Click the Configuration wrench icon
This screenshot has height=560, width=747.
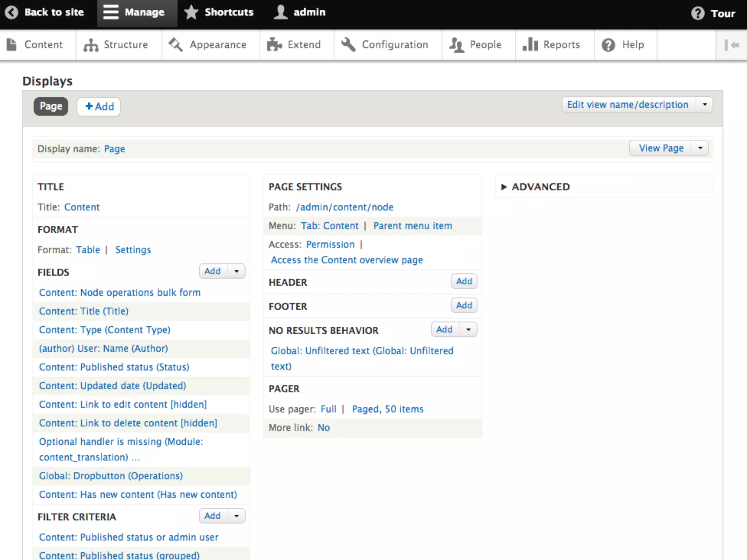tap(348, 45)
